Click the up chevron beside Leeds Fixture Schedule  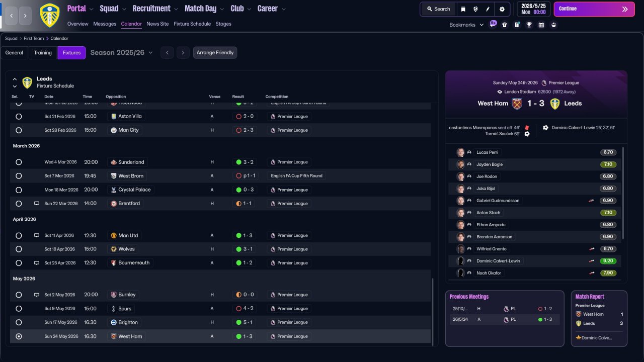(x=15, y=79)
